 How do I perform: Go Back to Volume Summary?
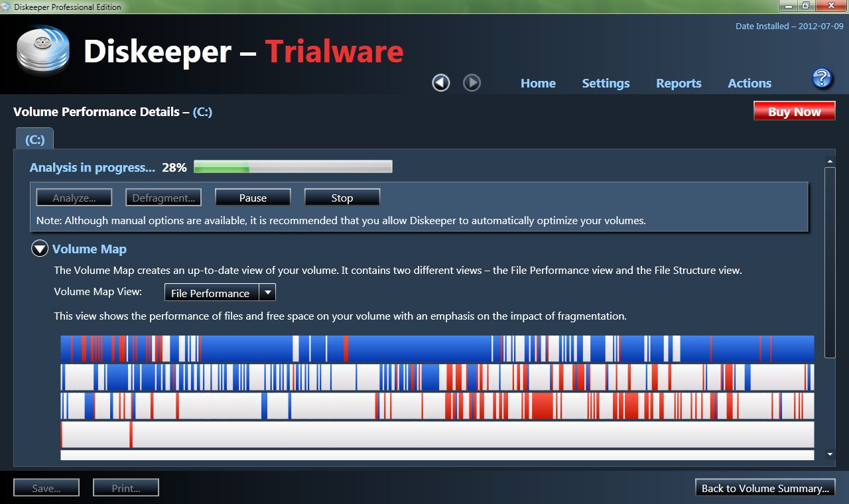tap(765, 488)
